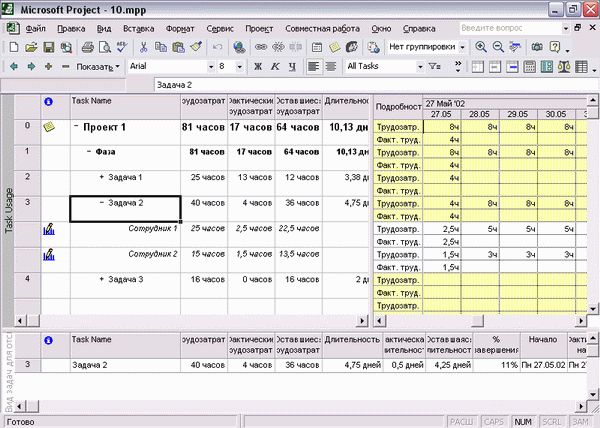Toggle bold formatting (Ж)
The height and width of the screenshot is (428, 600).
click(x=258, y=67)
